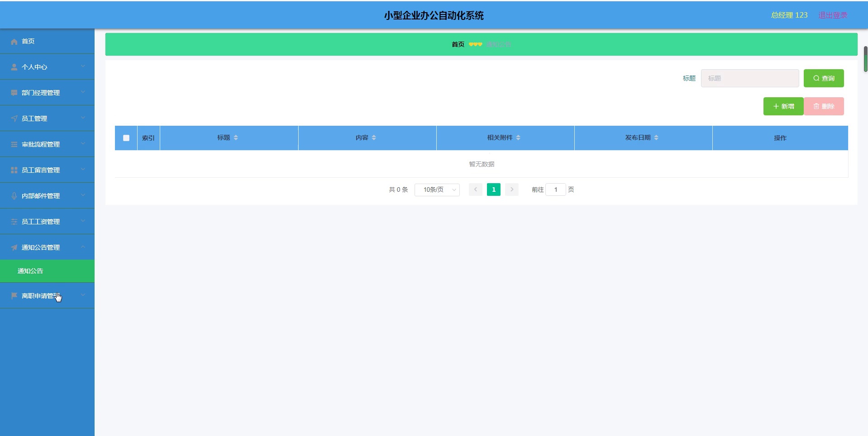Open the 10条/页 page size dropdown
This screenshot has height=436, width=868.
pos(437,190)
